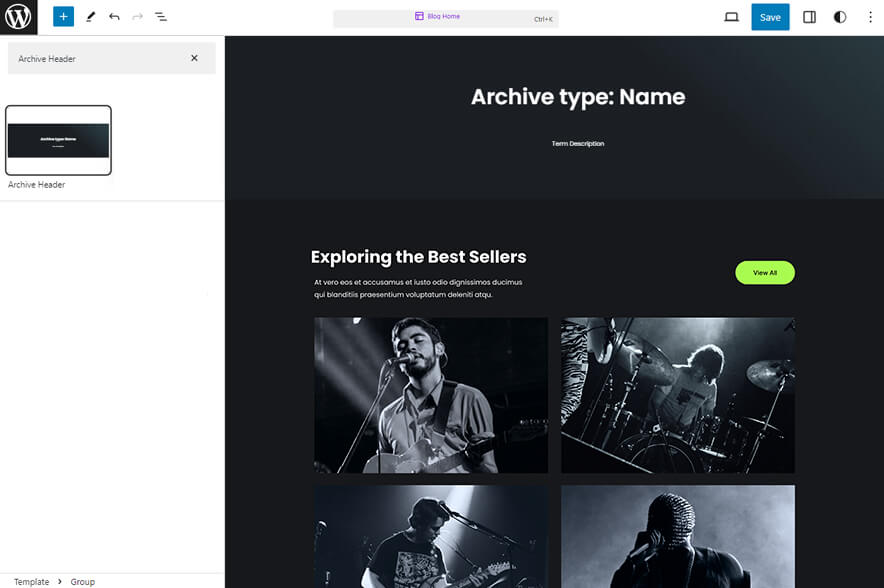Save the template changes
The width and height of the screenshot is (884, 588).
click(770, 16)
